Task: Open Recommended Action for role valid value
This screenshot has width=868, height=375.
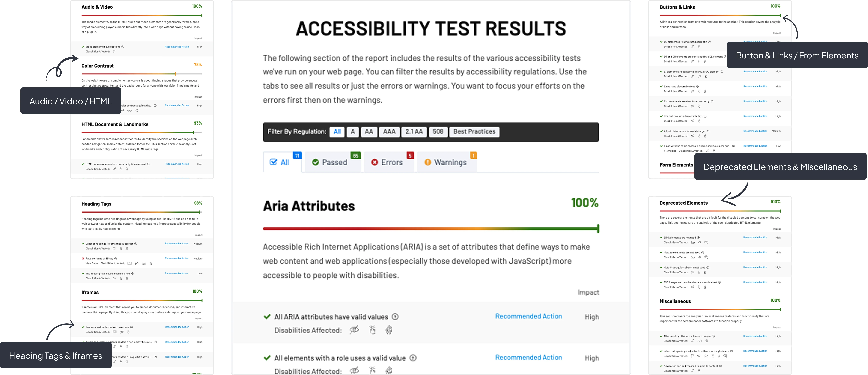Action: (x=528, y=358)
